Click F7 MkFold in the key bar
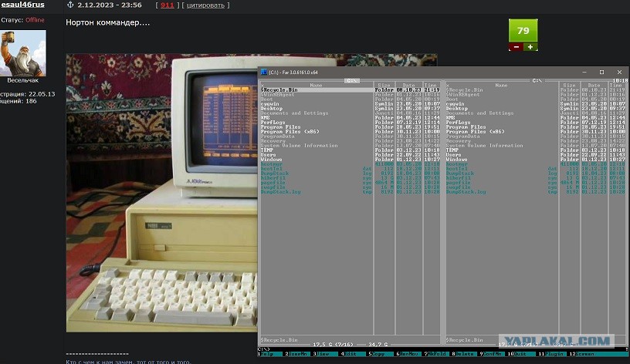 click(x=435, y=354)
